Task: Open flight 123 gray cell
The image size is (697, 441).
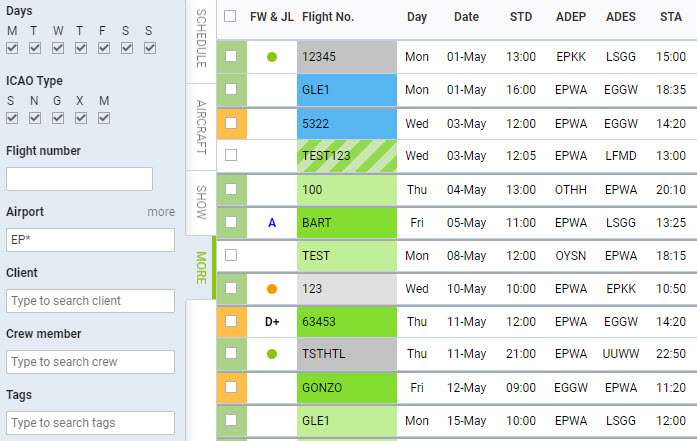Action: coord(347,289)
